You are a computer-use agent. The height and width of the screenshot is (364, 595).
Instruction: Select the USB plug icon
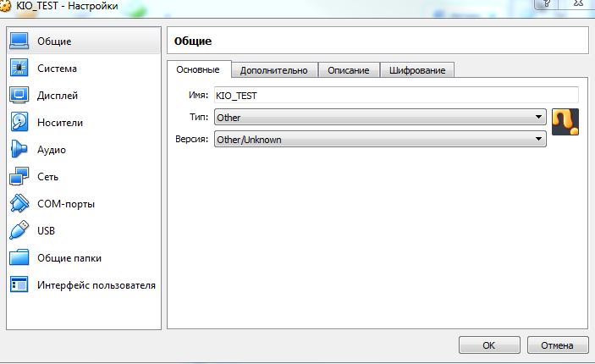(x=19, y=231)
